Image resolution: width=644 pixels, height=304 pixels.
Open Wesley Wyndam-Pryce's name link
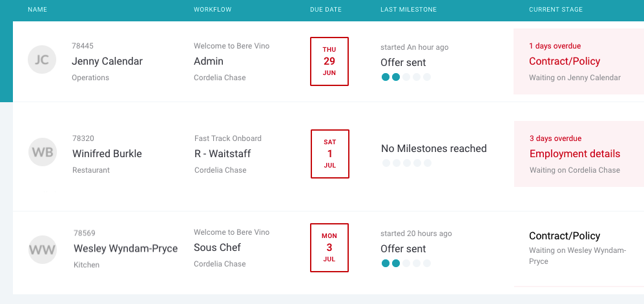pos(126,248)
